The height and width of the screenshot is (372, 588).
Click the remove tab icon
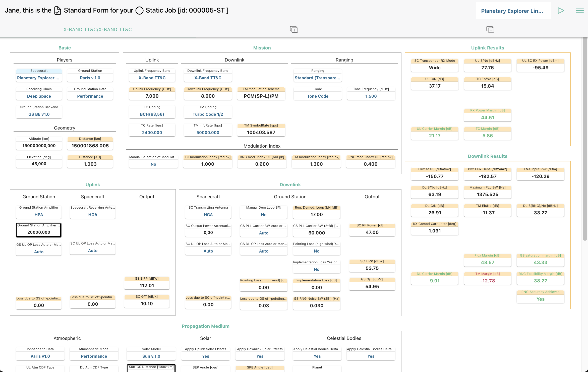490,29
